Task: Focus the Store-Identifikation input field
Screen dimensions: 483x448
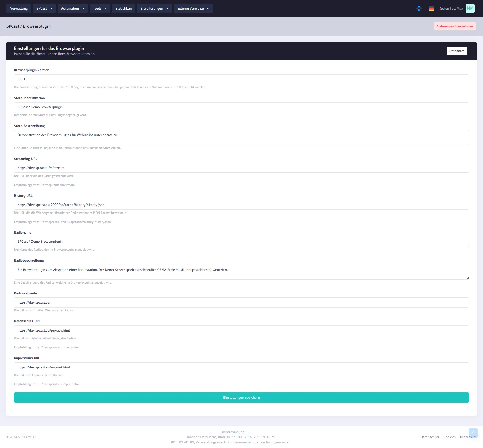Action: click(242, 107)
